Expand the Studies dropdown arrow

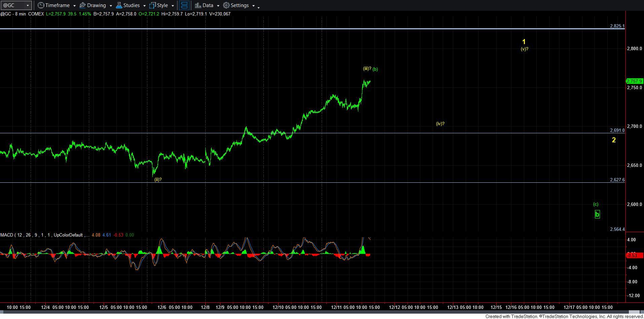coord(144,6)
